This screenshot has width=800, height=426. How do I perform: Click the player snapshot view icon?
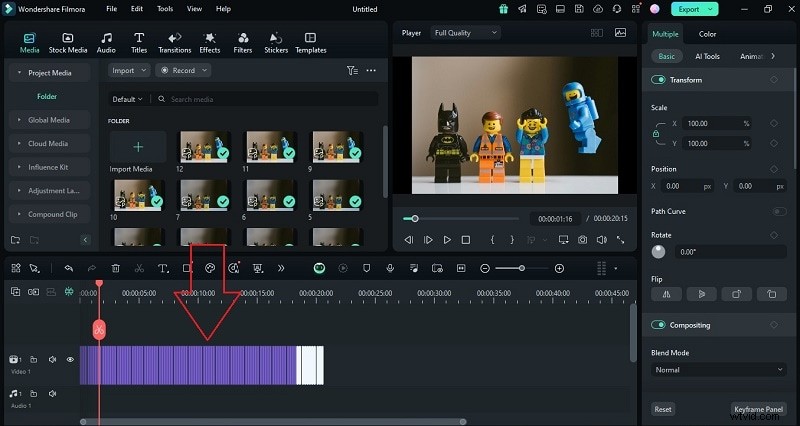(x=620, y=33)
